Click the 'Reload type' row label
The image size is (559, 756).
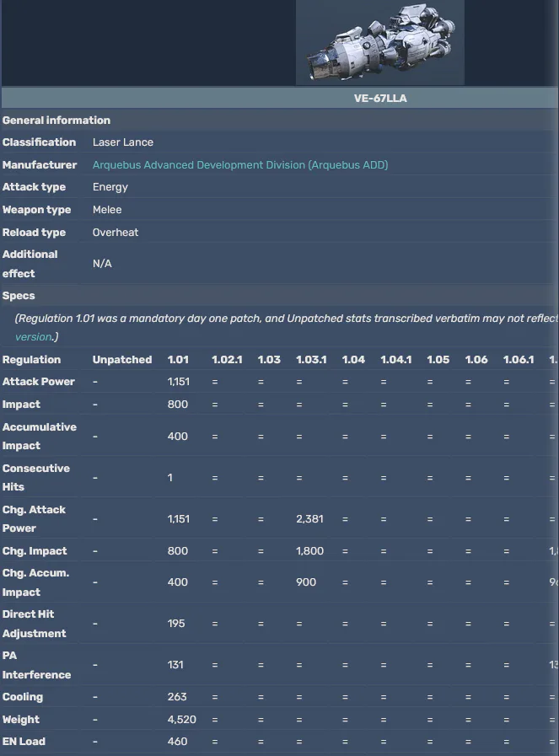click(x=34, y=233)
